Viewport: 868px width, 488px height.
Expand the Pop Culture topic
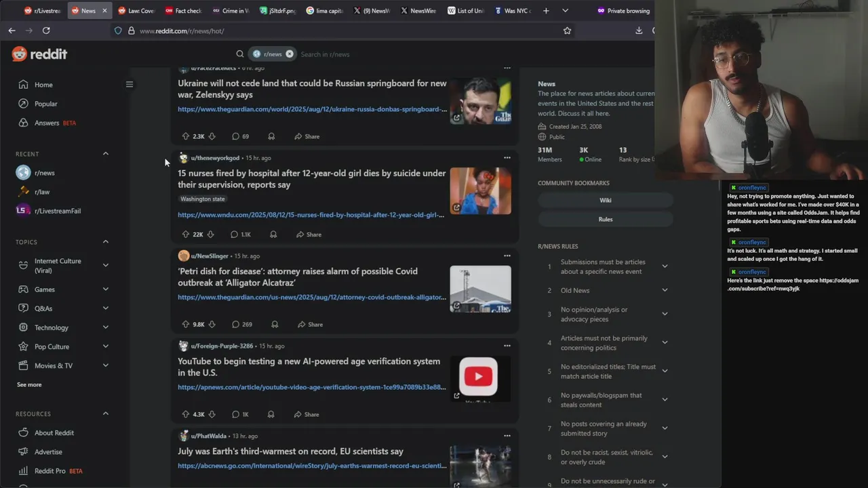pyautogui.click(x=106, y=346)
